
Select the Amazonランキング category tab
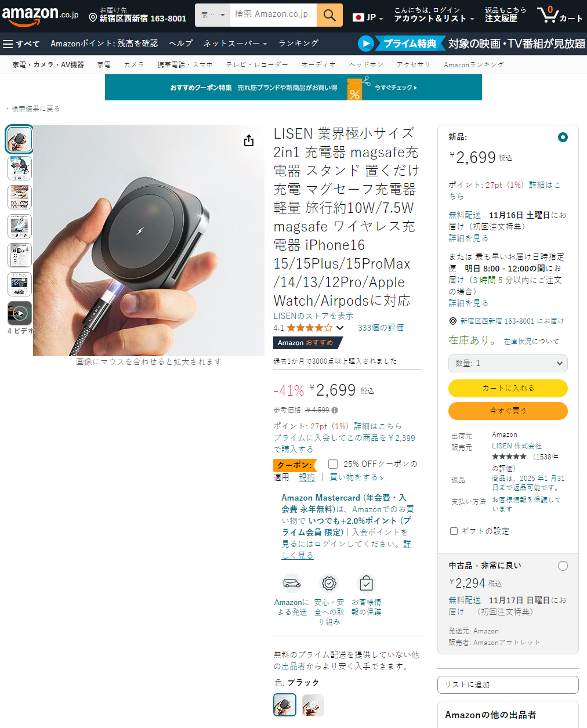(x=474, y=64)
